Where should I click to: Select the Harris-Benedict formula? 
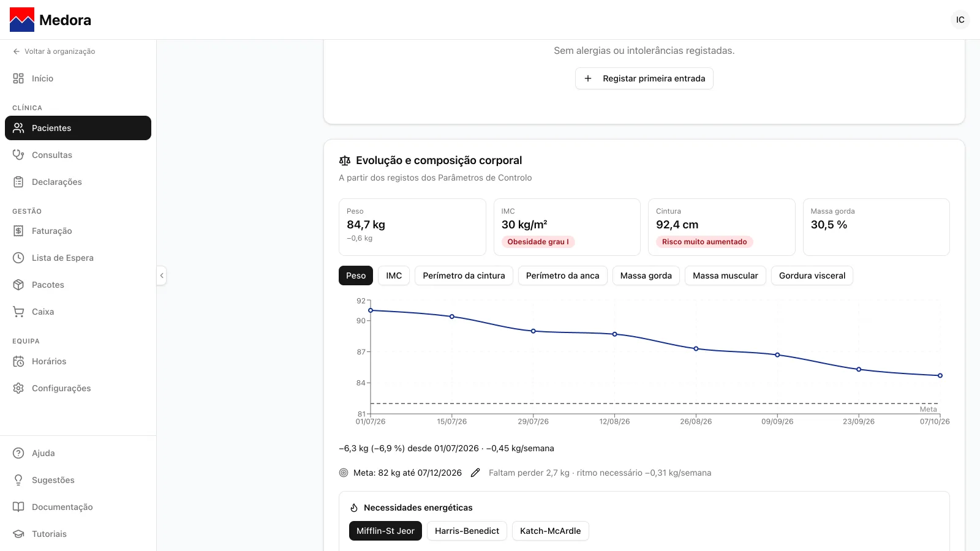click(x=467, y=531)
